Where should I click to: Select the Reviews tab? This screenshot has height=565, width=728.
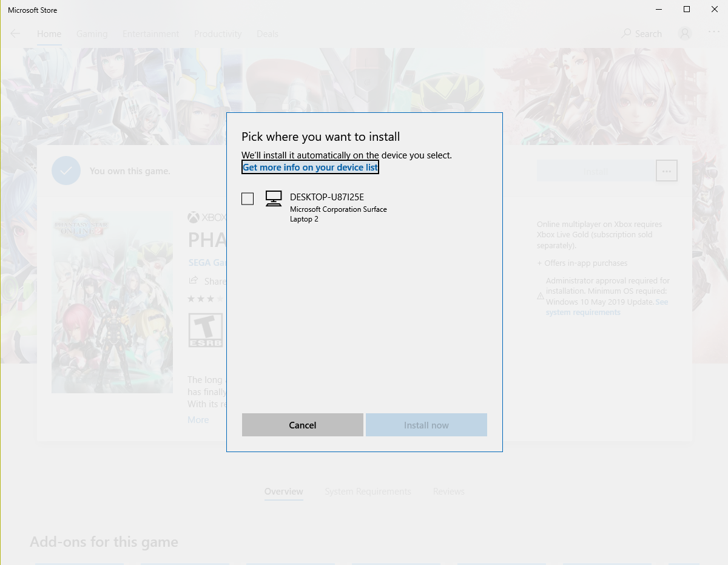coord(449,492)
